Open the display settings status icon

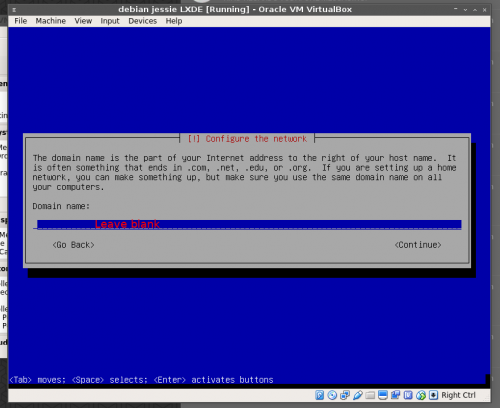383,395
